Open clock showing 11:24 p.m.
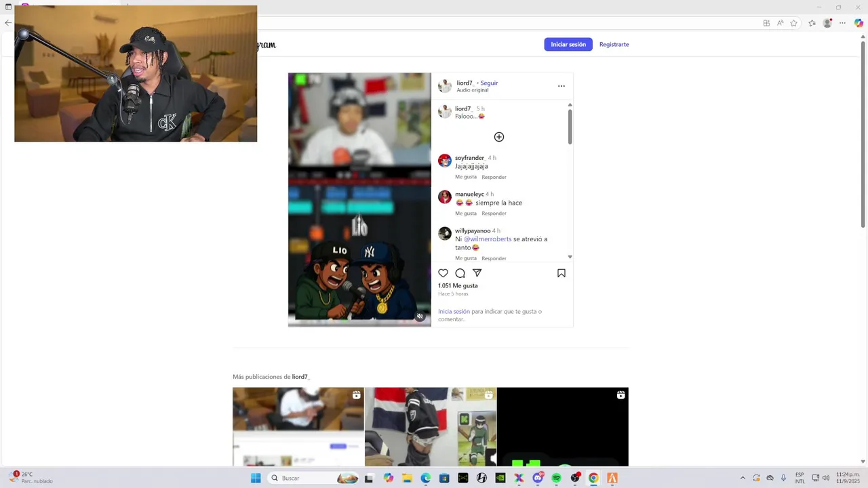Viewport: 868px width, 488px height. (x=848, y=478)
